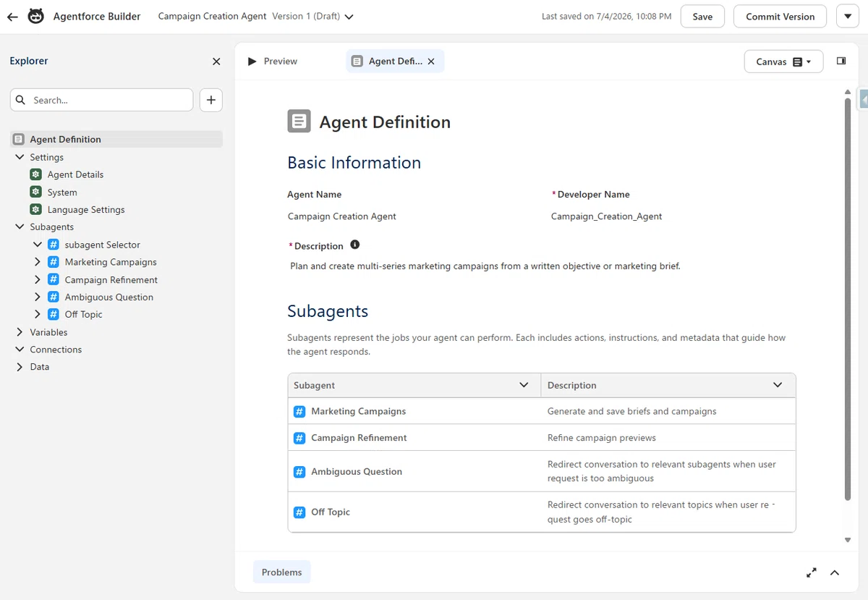Open Subagent column header dropdown
Image resolution: width=868 pixels, height=600 pixels.
(524, 385)
